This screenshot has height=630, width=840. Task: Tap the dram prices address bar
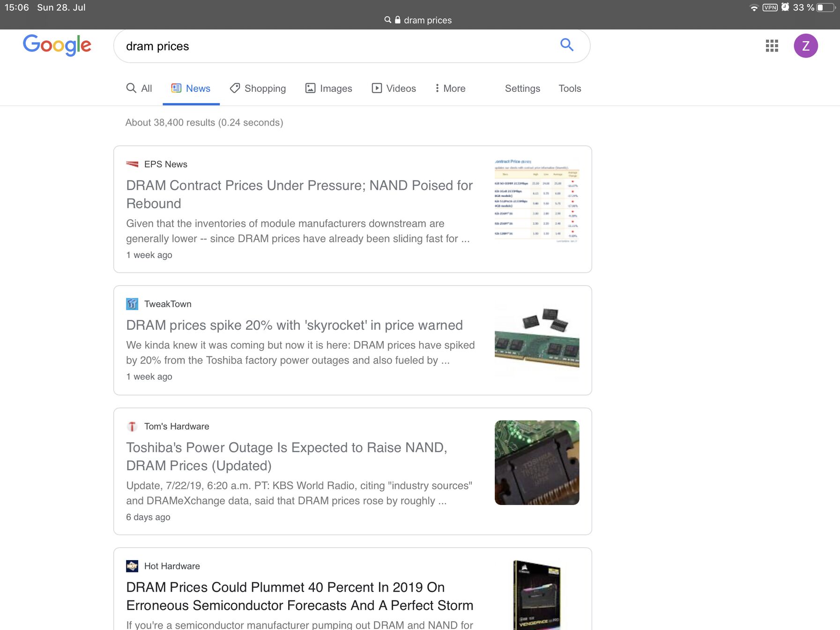[418, 20]
